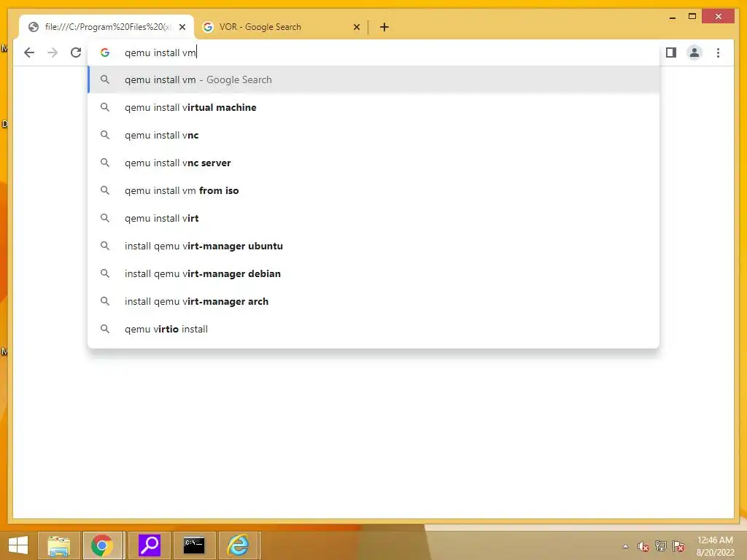Choose qemu install vnc server suggestion
The image size is (747, 560).
[x=374, y=163]
